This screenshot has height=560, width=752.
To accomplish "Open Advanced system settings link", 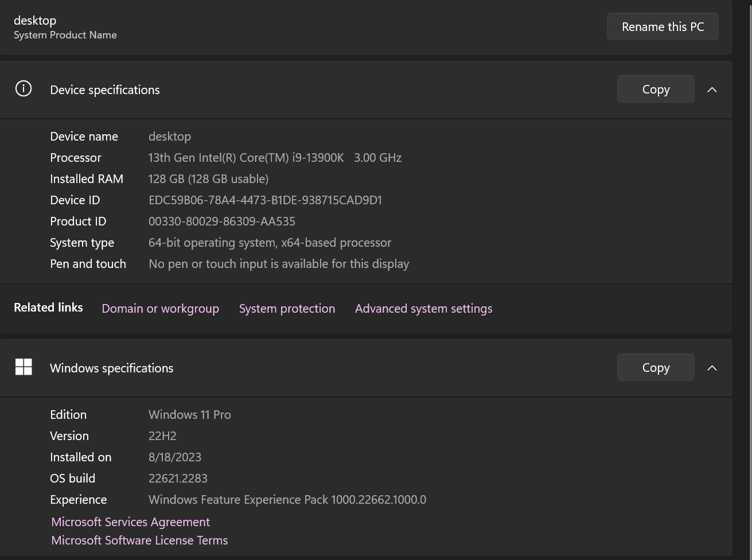I will pos(423,309).
